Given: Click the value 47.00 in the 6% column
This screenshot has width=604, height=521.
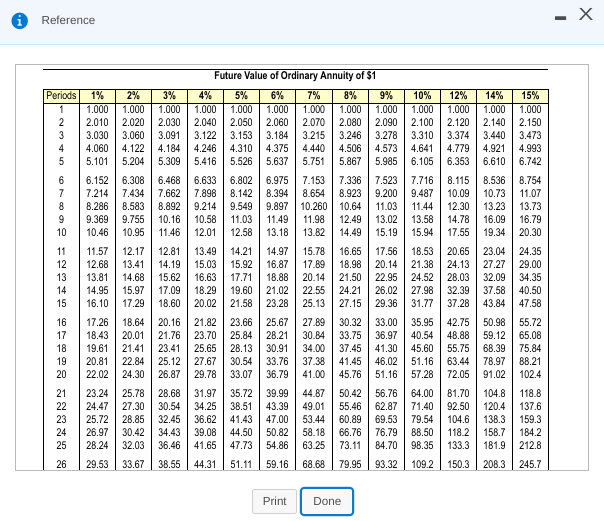Looking at the screenshot, I should point(277,419).
